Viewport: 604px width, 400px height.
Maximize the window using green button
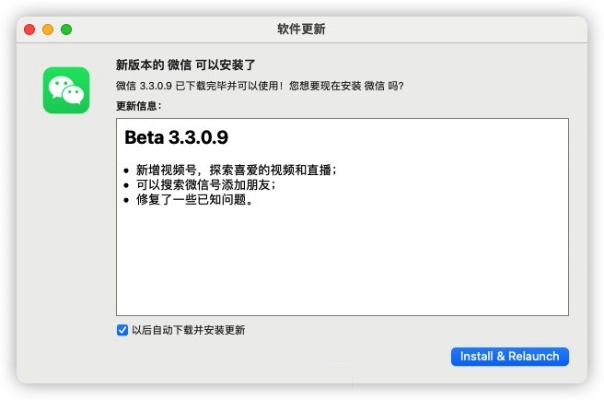(x=68, y=29)
